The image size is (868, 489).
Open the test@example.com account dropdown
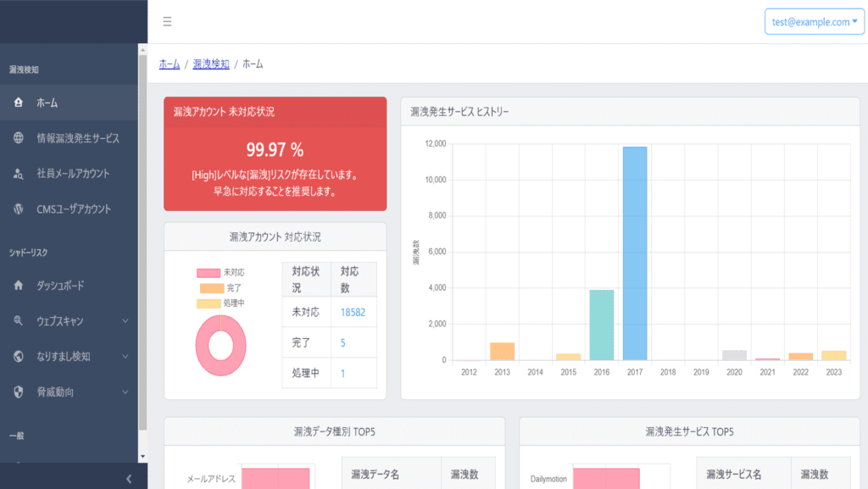[x=815, y=22]
